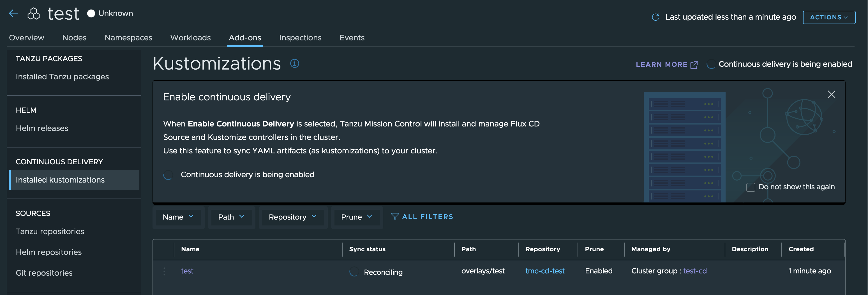Click the Description column header
This screenshot has height=295, width=868.
point(750,249)
